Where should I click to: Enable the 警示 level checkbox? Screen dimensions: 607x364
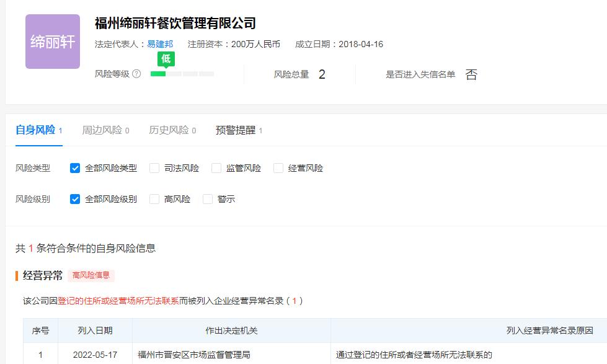point(208,199)
